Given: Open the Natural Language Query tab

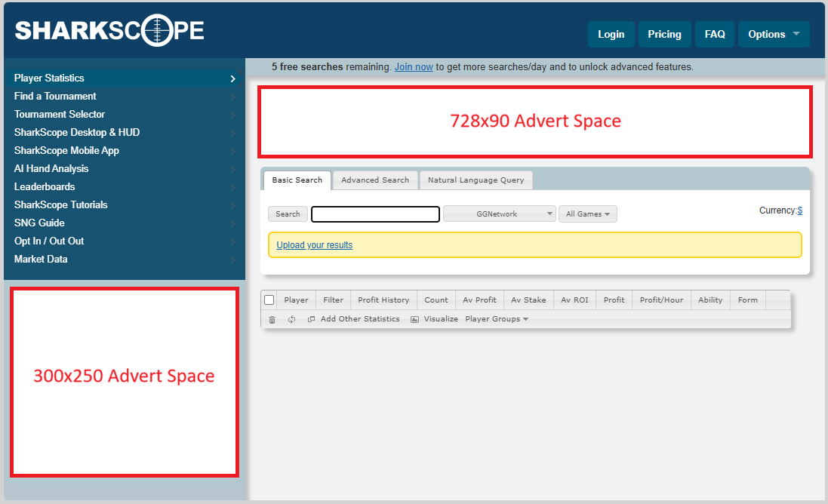Looking at the screenshot, I should click(476, 180).
